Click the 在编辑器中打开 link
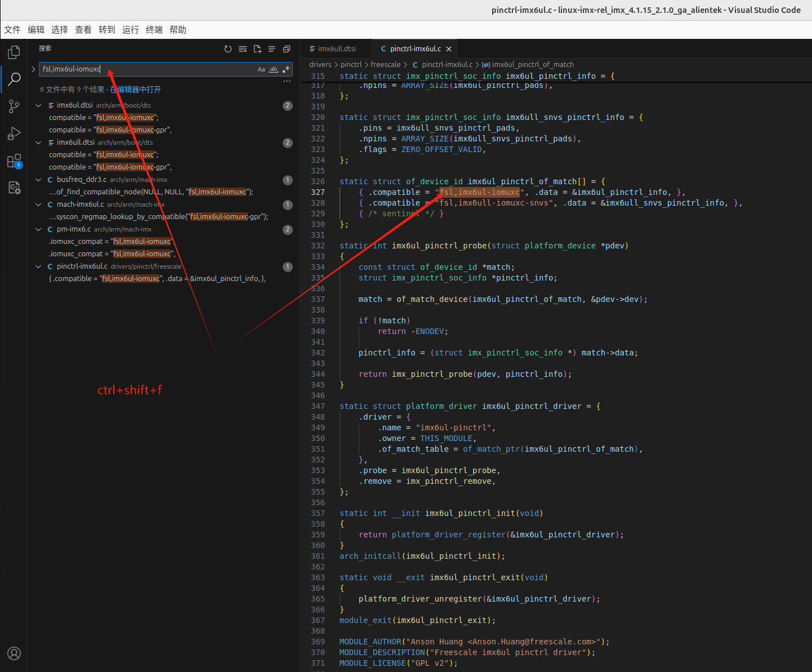The width and height of the screenshot is (812, 672). pos(136,90)
